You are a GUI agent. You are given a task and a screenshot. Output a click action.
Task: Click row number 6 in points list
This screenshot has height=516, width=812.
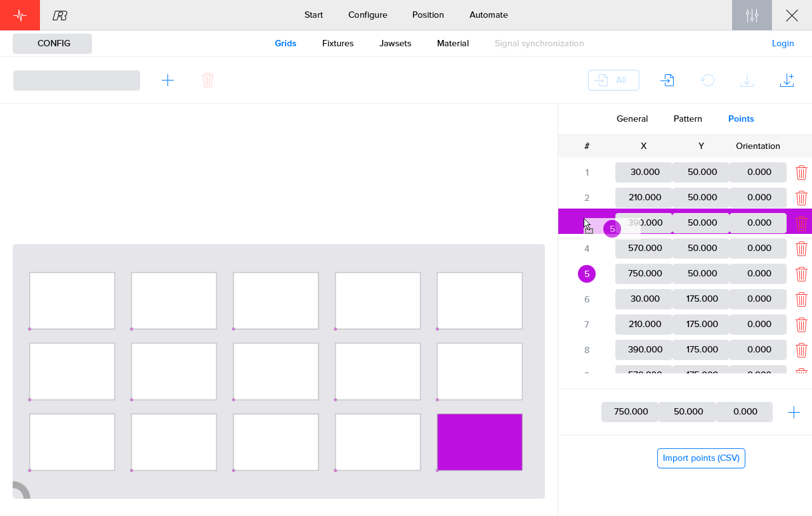click(587, 299)
